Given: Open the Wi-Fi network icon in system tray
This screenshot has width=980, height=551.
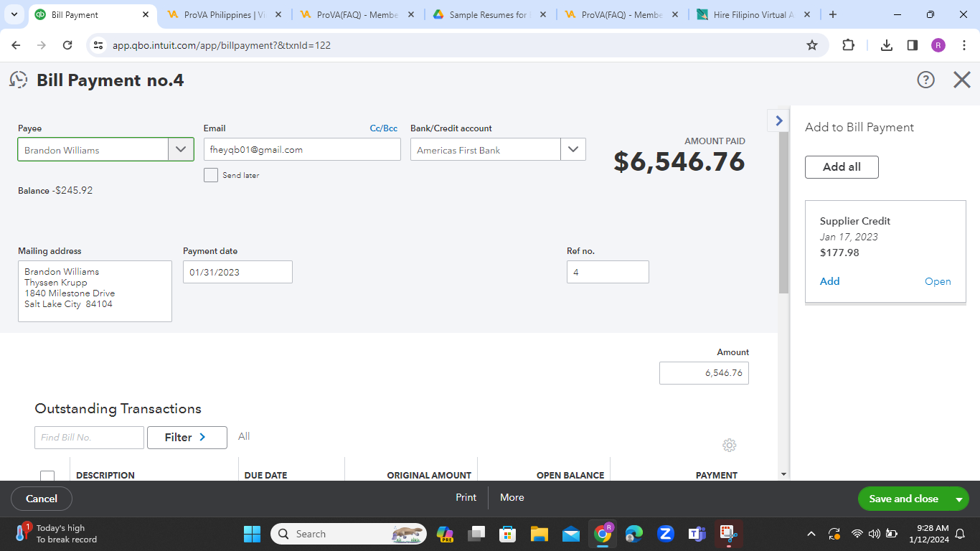Looking at the screenshot, I should (x=857, y=534).
